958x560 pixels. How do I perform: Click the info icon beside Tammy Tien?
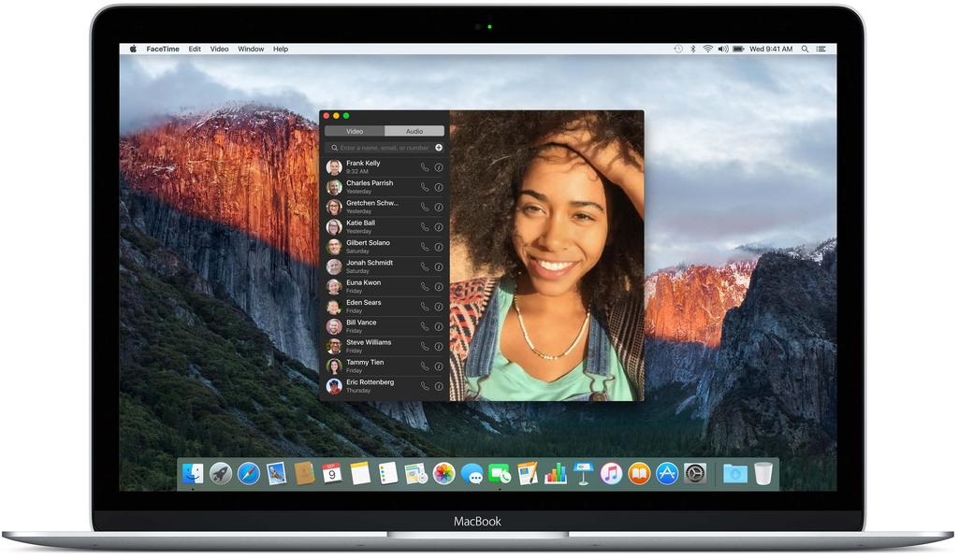tap(439, 366)
